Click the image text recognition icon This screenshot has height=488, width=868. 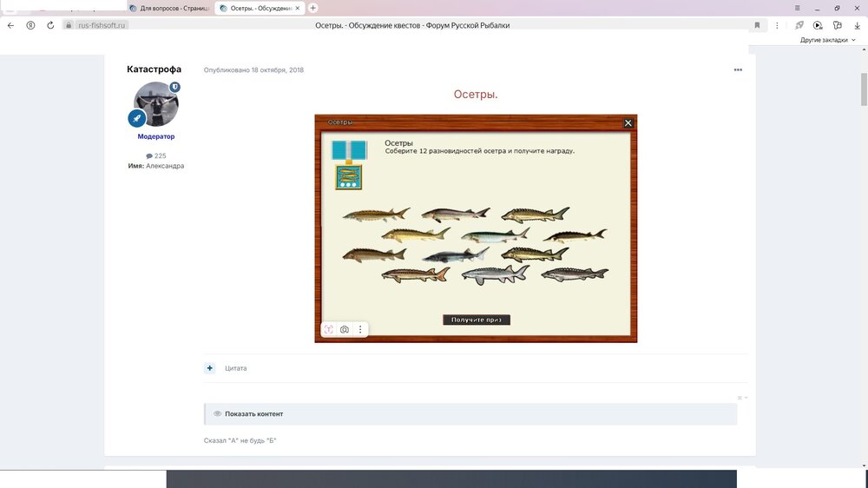click(329, 330)
